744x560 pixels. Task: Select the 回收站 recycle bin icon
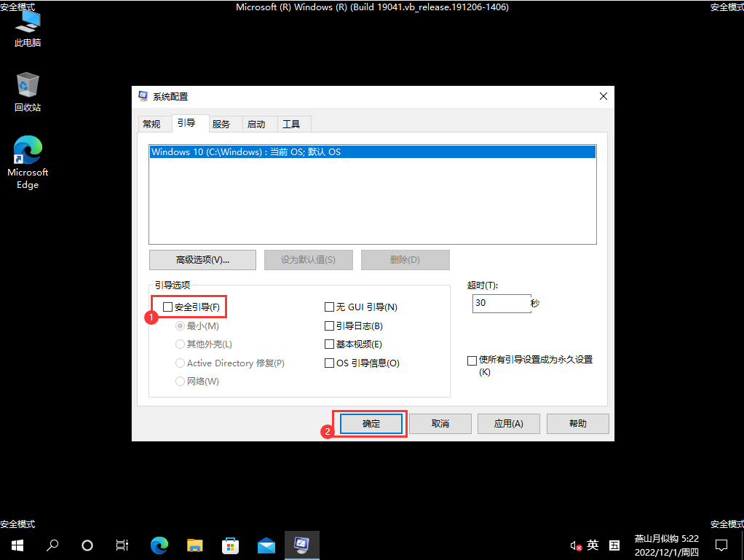[28, 92]
